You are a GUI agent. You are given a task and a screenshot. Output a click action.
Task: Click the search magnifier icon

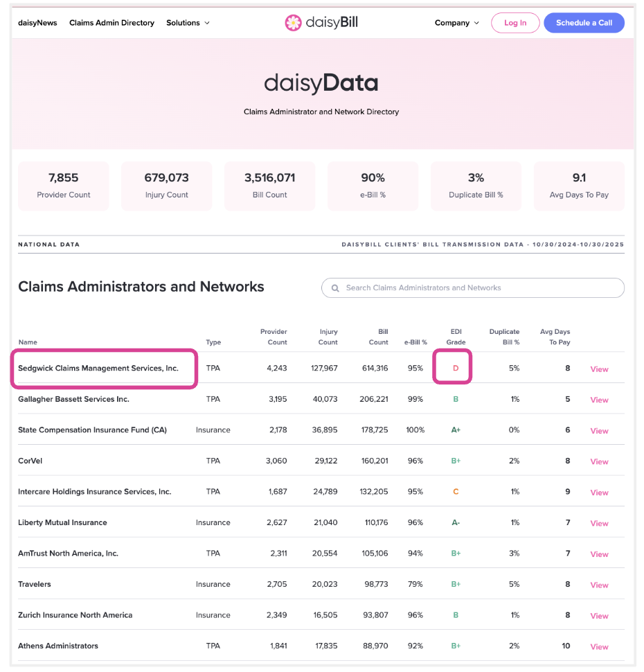(335, 288)
